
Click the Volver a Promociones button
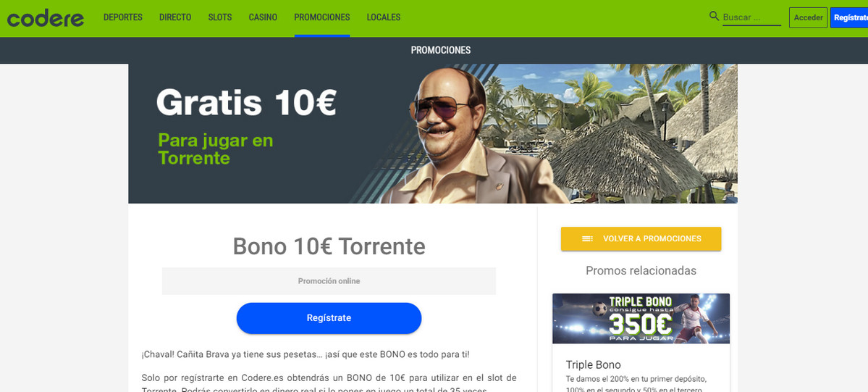pos(641,239)
